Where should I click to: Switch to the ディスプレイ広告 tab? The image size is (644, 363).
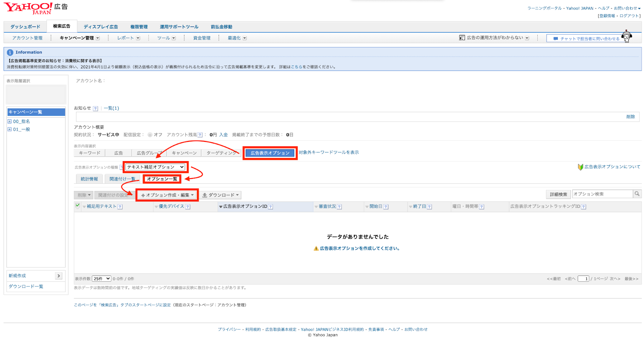pos(101,27)
